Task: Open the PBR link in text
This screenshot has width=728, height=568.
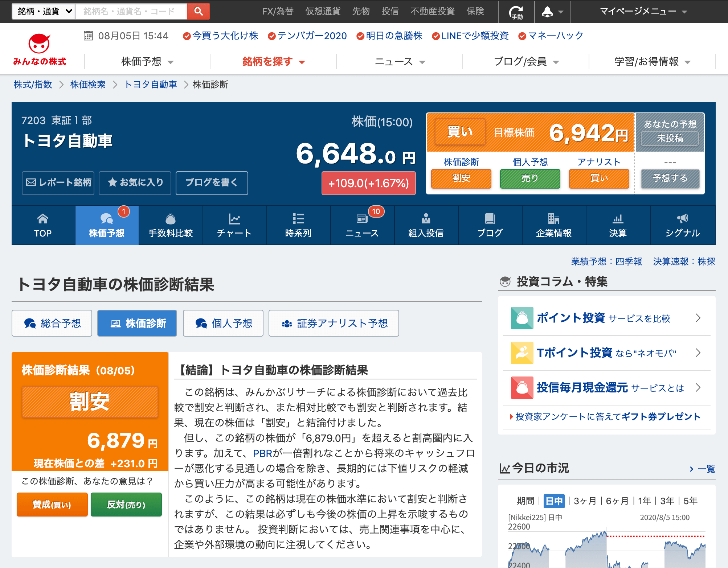Action: click(x=262, y=453)
